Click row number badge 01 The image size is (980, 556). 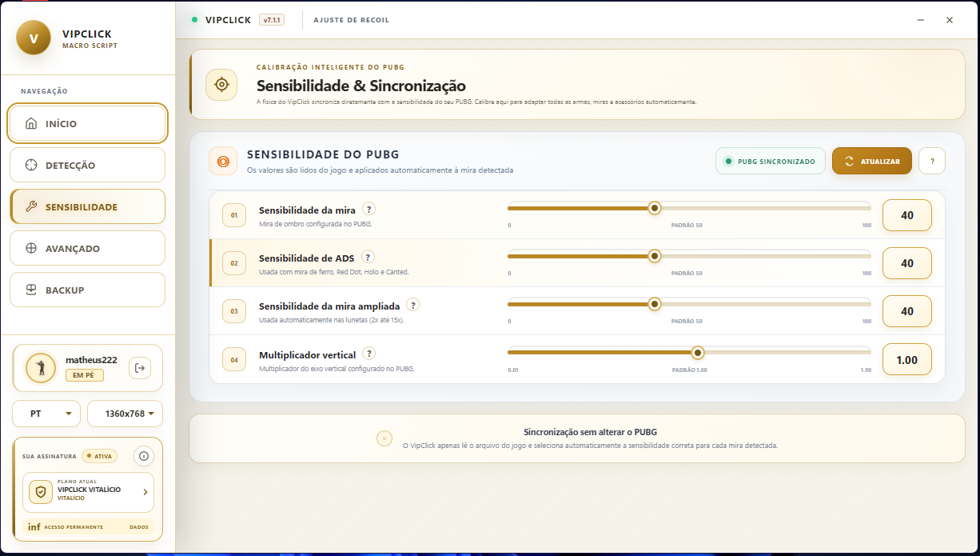pos(234,215)
